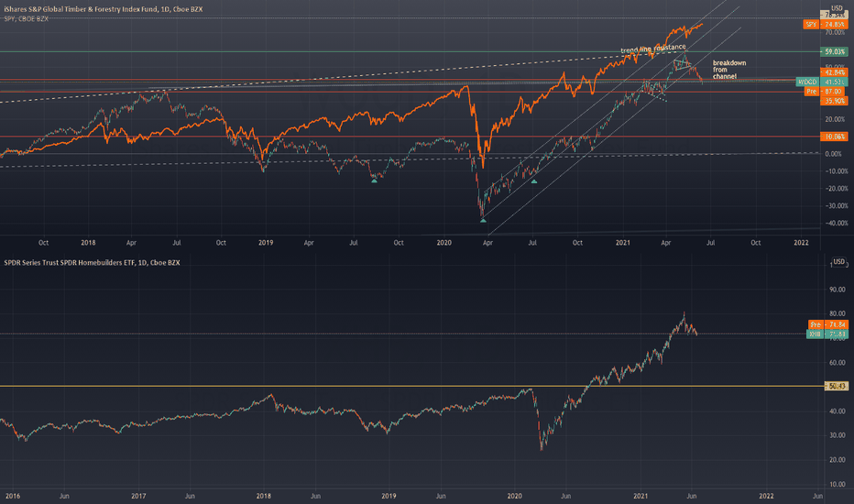Select the Pre 71.84 tag on homebuilders chart
This screenshot has height=504, width=854.
(x=827, y=324)
